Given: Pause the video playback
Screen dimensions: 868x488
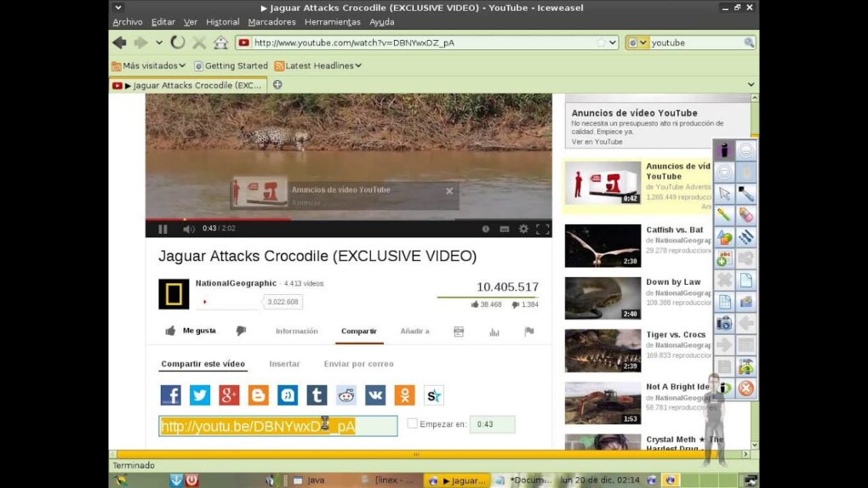Looking at the screenshot, I should 163,229.
